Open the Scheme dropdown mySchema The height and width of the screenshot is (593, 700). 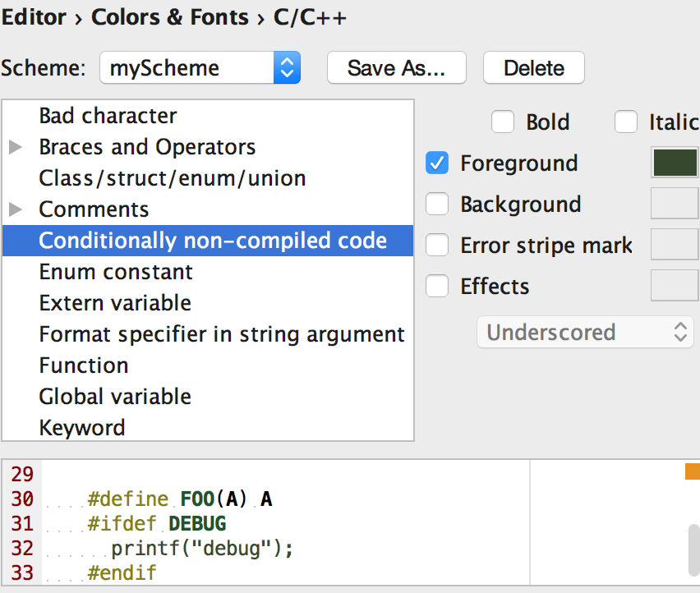(200, 68)
